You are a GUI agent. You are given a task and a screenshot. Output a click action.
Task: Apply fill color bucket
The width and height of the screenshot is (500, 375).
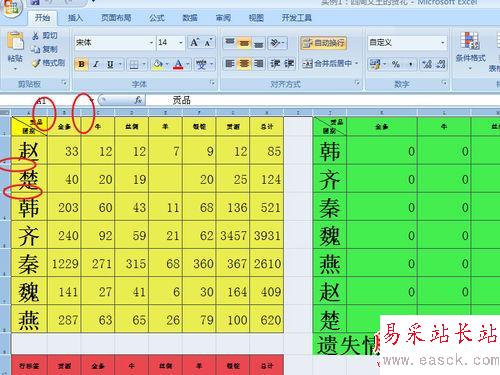point(158,64)
